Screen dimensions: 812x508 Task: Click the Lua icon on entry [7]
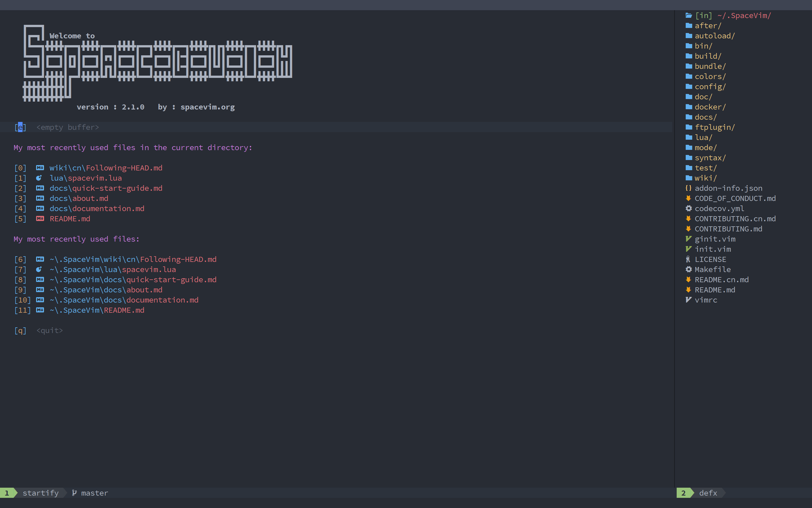pyautogui.click(x=39, y=270)
